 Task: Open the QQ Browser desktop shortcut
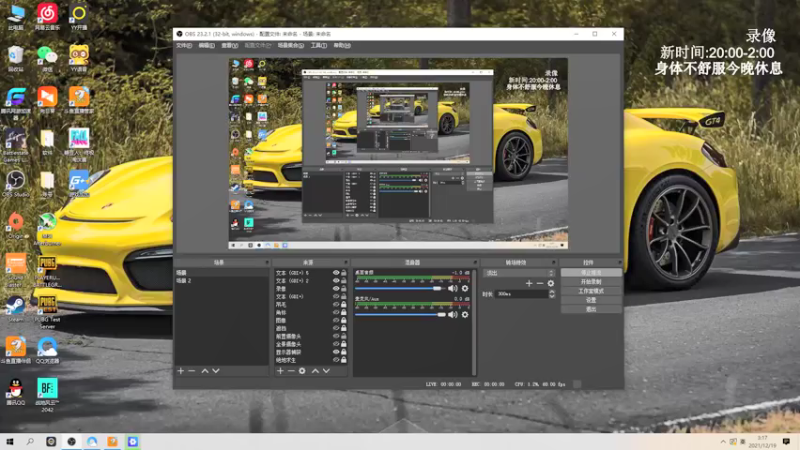(47, 351)
